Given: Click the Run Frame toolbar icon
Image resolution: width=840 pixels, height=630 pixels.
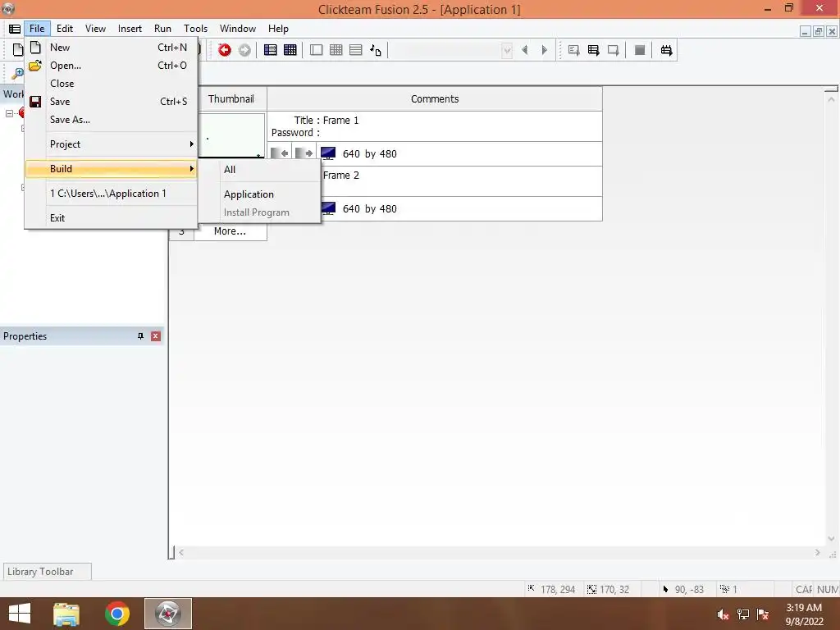Looking at the screenshot, I should coord(614,50).
